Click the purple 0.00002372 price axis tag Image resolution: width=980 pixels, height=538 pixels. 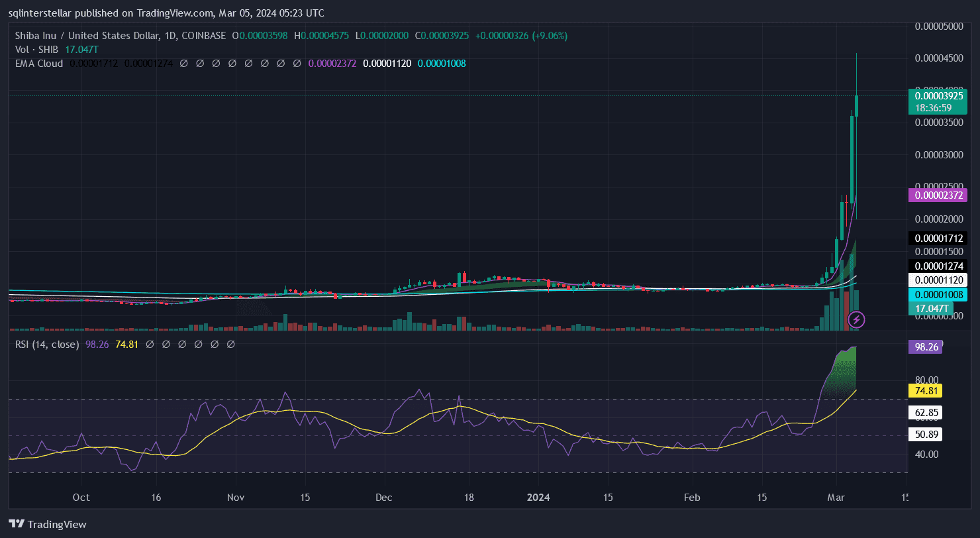[940, 195]
